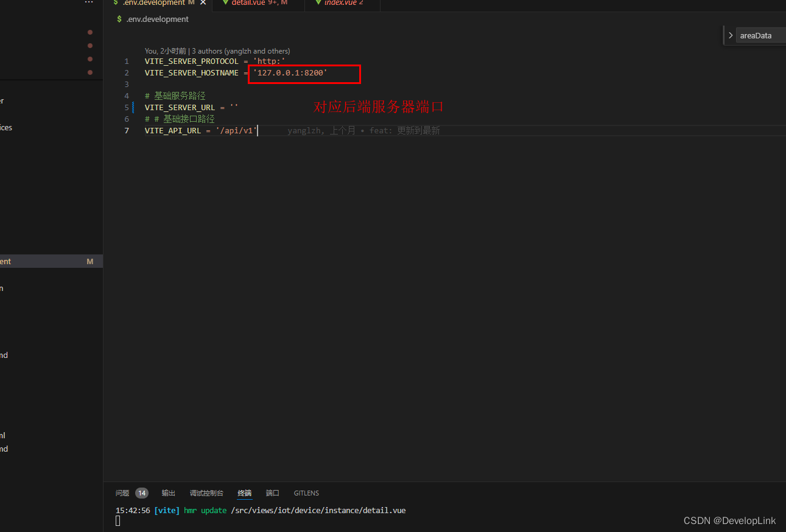
Task: Click the VITE_SERVER_PROTOCOL variable name
Action: 192,61
